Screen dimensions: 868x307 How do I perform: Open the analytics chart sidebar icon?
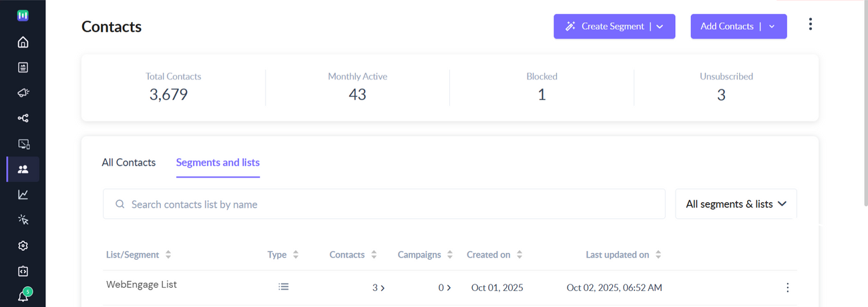(x=23, y=195)
